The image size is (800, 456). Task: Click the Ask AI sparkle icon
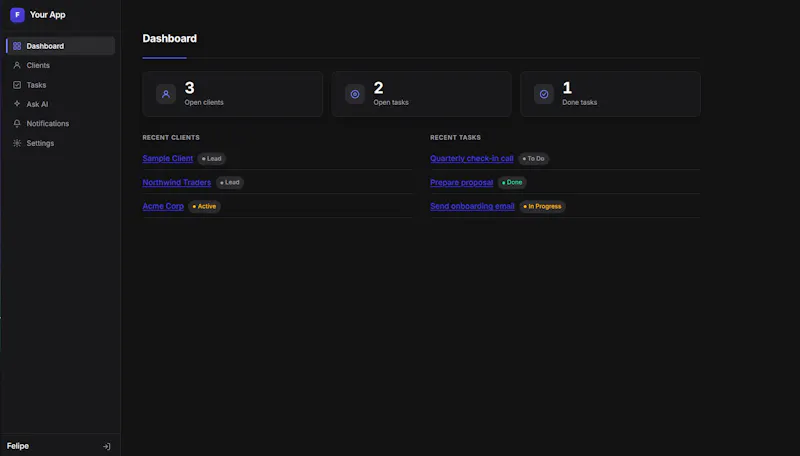17,104
